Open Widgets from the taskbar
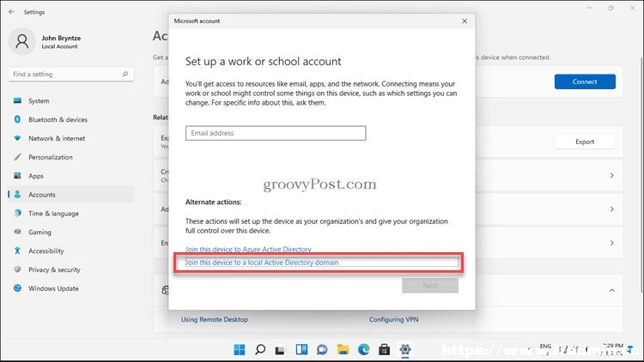This screenshot has height=362, width=644. point(301,350)
